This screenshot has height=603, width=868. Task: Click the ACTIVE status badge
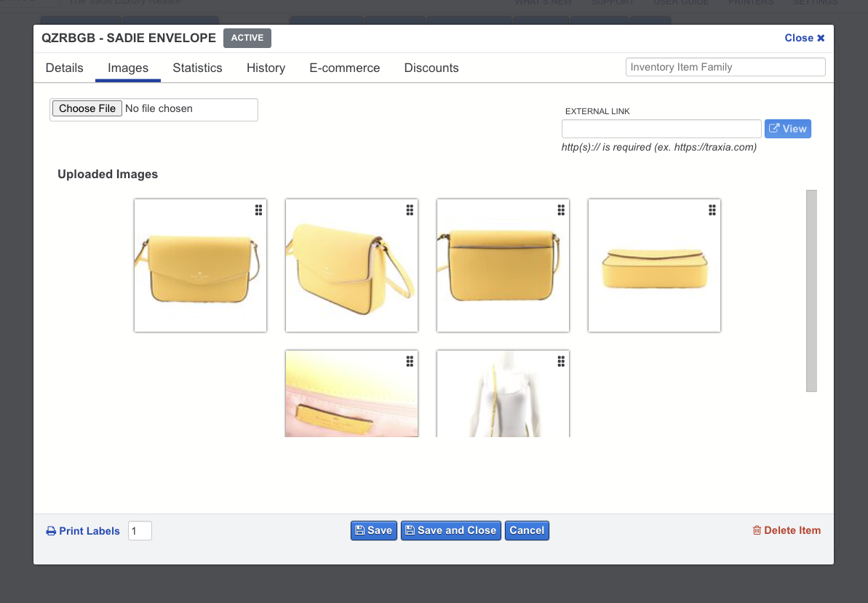247,38
